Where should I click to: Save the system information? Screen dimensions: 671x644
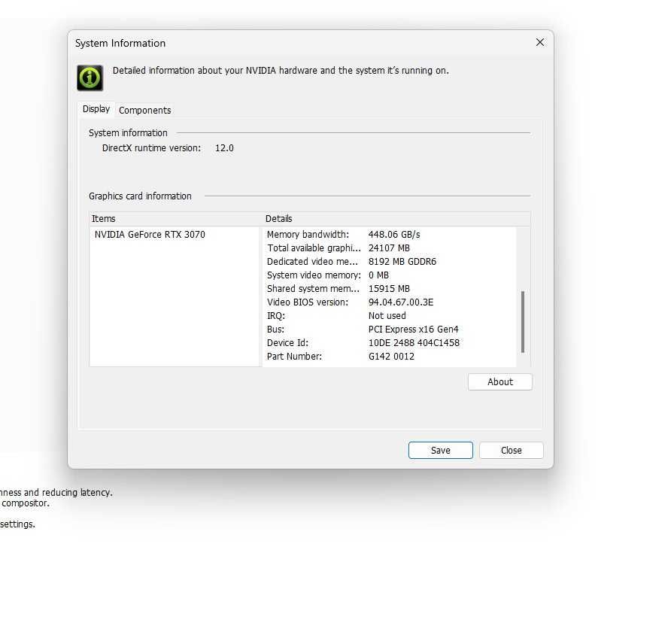click(x=440, y=451)
